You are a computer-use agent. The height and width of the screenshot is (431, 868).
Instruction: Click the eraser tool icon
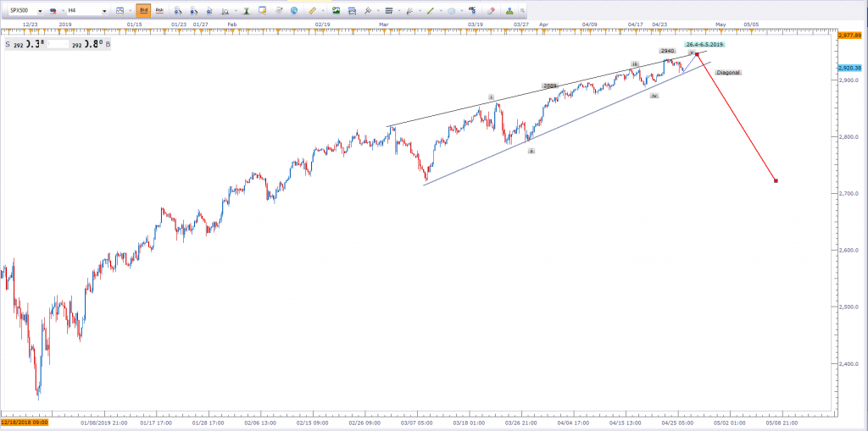click(x=490, y=11)
